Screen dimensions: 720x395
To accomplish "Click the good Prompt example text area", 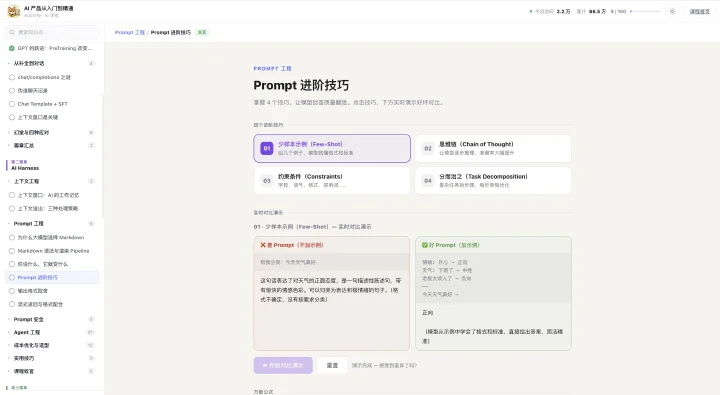I will (493, 278).
